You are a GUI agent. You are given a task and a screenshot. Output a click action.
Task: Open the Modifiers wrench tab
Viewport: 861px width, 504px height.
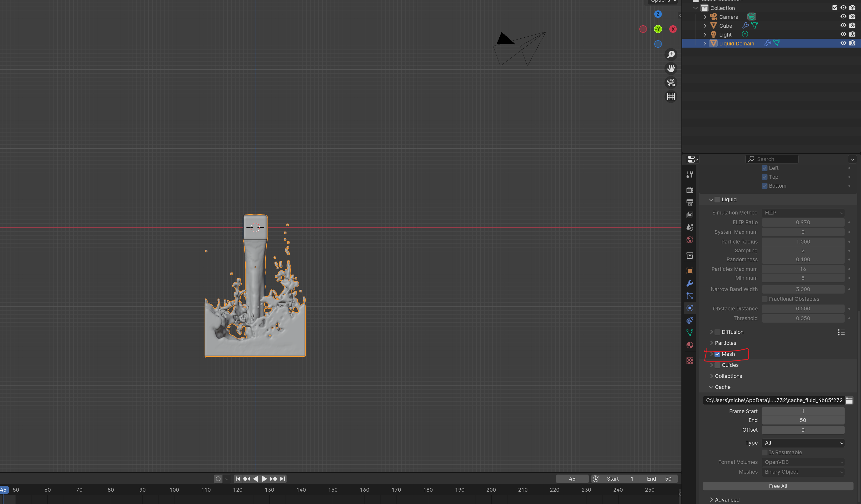pos(689,283)
